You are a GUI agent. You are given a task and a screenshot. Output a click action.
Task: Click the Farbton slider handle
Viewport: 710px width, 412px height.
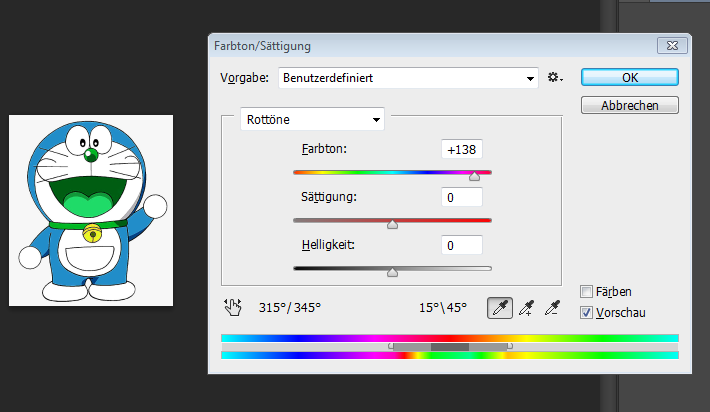474,177
